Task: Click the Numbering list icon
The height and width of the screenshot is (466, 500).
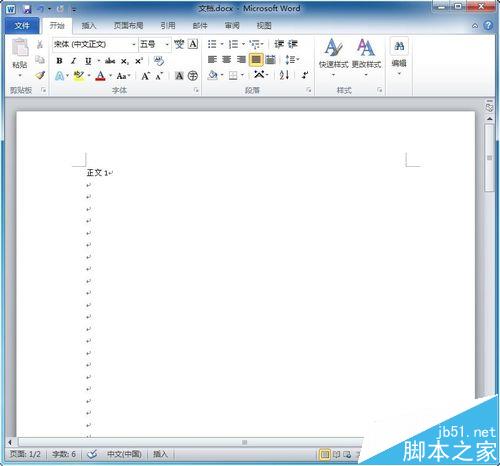Action: (x=233, y=44)
